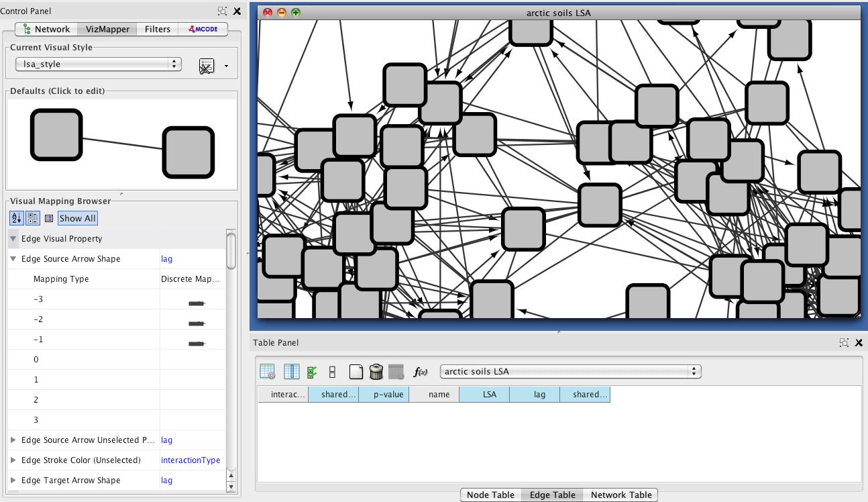Viewport: 868px width, 502px height.
Task: Click the blank page create column icon
Action: click(x=356, y=372)
